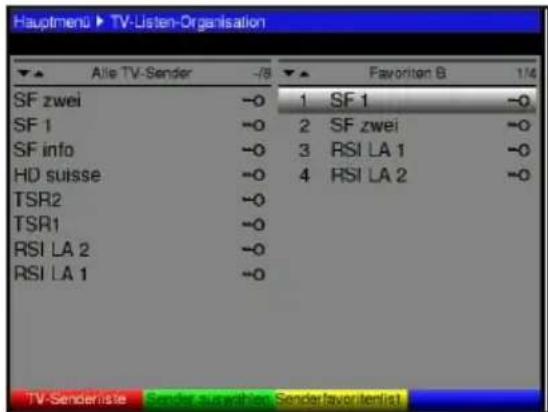Click the 1/4 counter of Favoriten B

coord(527,73)
